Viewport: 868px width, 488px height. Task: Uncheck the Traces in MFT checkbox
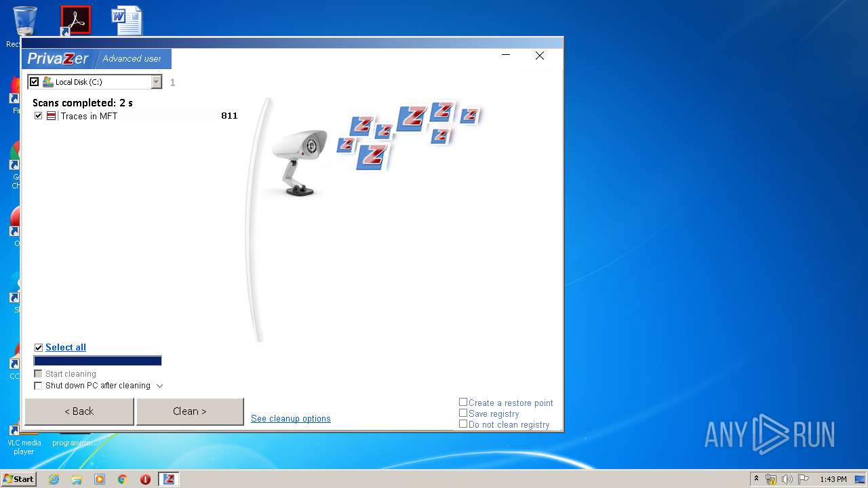[38, 116]
